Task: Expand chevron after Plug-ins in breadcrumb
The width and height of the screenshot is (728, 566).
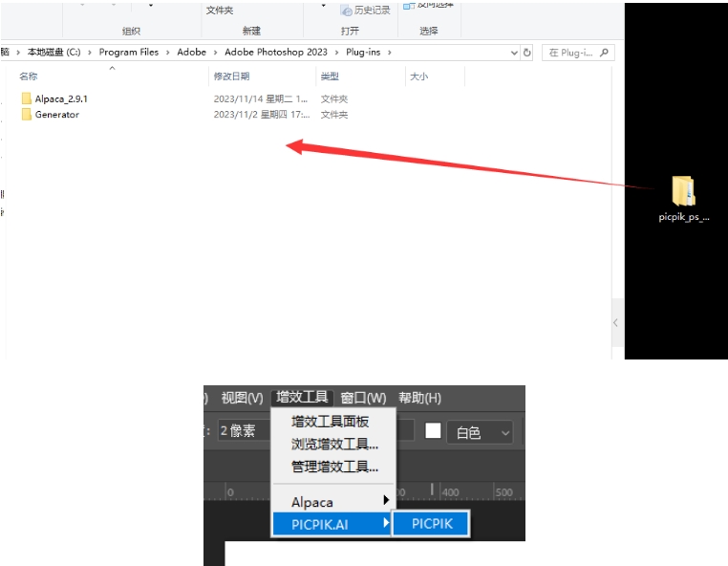Action: [x=390, y=53]
